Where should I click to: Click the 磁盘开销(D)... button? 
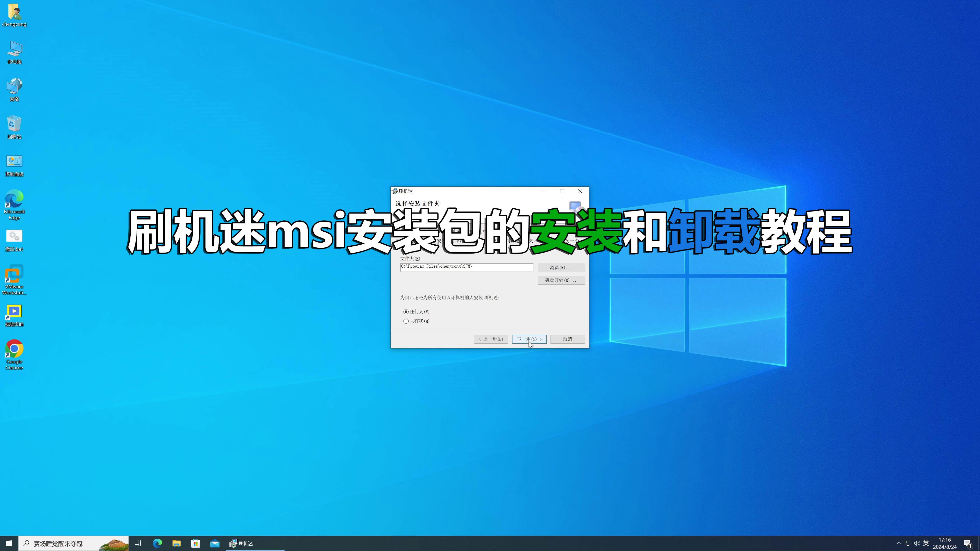[x=561, y=280]
